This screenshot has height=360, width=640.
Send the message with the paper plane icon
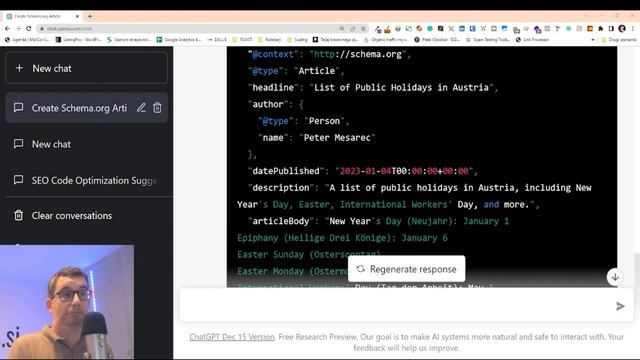(x=620, y=306)
